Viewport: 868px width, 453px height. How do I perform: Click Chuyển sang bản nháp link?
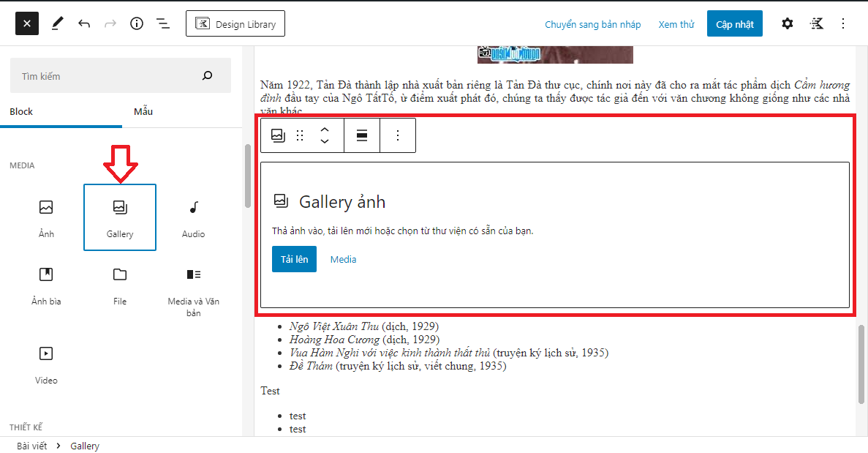pyautogui.click(x=592, y=24)
